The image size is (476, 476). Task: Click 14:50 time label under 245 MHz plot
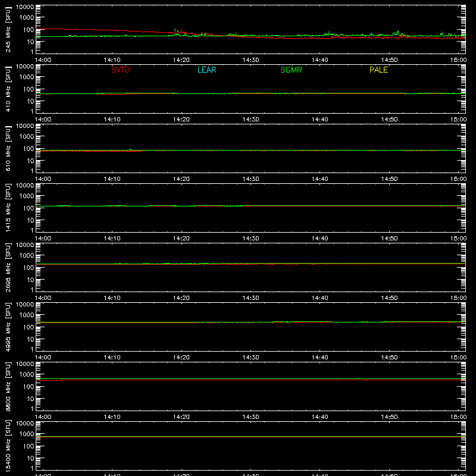tap(389, 60)
